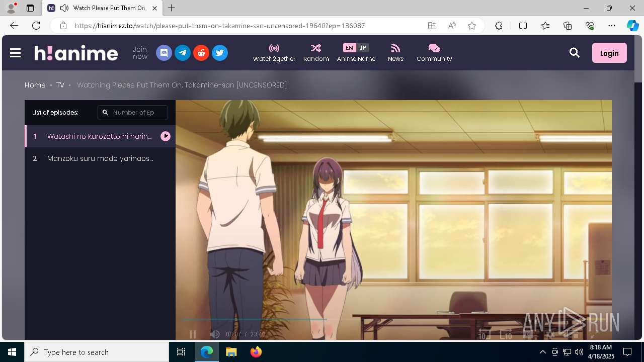Go back to previous browser page
Image resolution: width=644 pixels, height=362 pixels.
(x=14, y=26)
